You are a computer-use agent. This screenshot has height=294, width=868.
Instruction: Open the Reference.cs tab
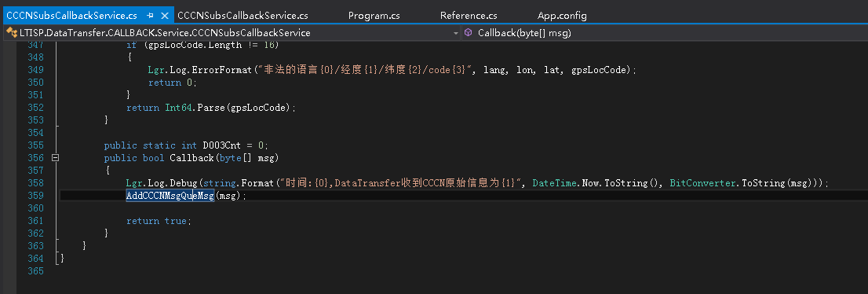469,16
